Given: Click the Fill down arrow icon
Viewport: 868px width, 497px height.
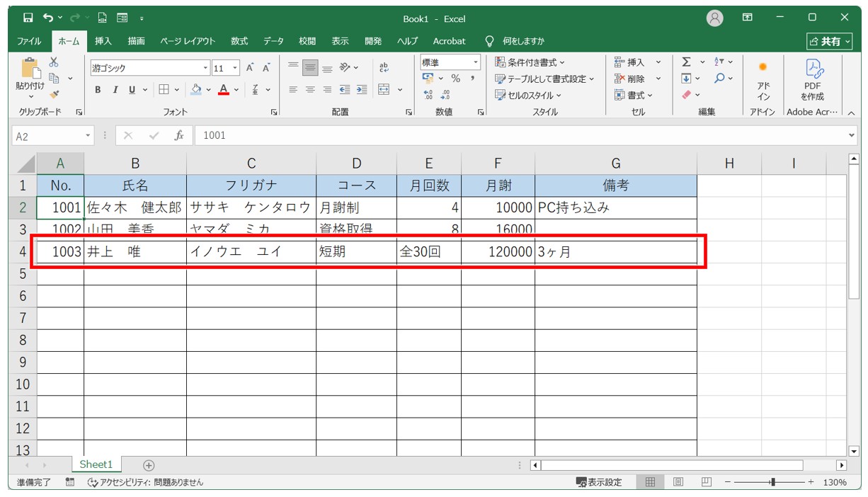Looking at the screenshot, I should click(686, 79).
